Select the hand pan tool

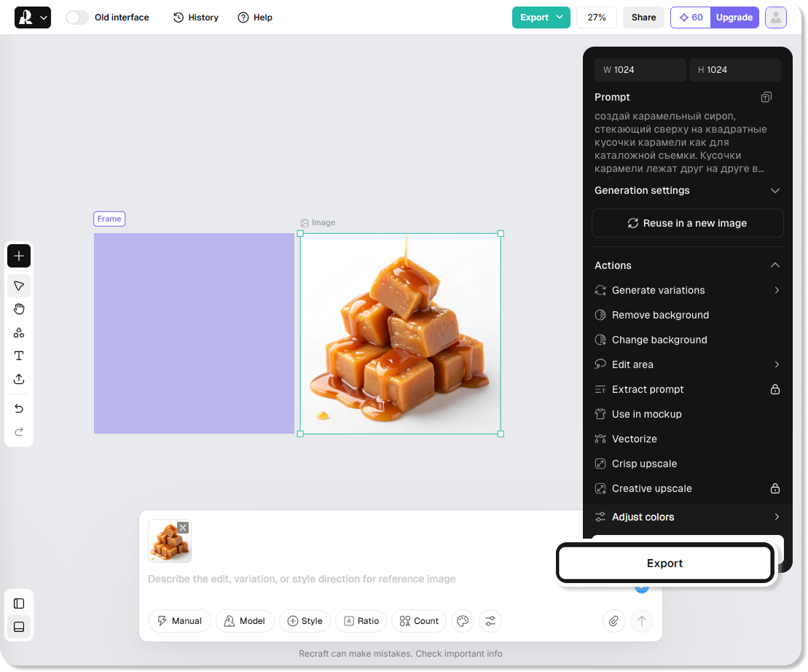click(x=19, y=309)
